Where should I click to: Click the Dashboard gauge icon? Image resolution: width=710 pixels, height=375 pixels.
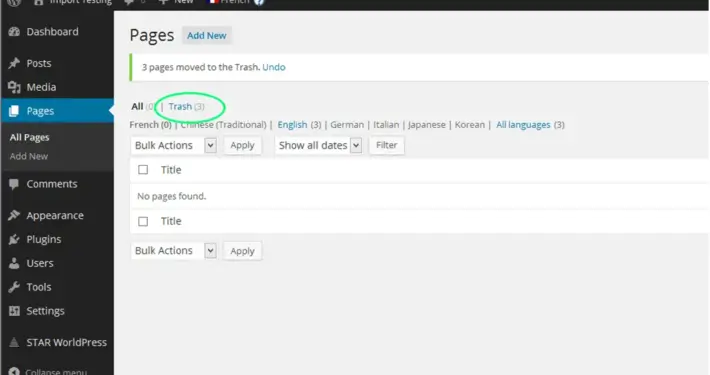click(x=14, y=32)
